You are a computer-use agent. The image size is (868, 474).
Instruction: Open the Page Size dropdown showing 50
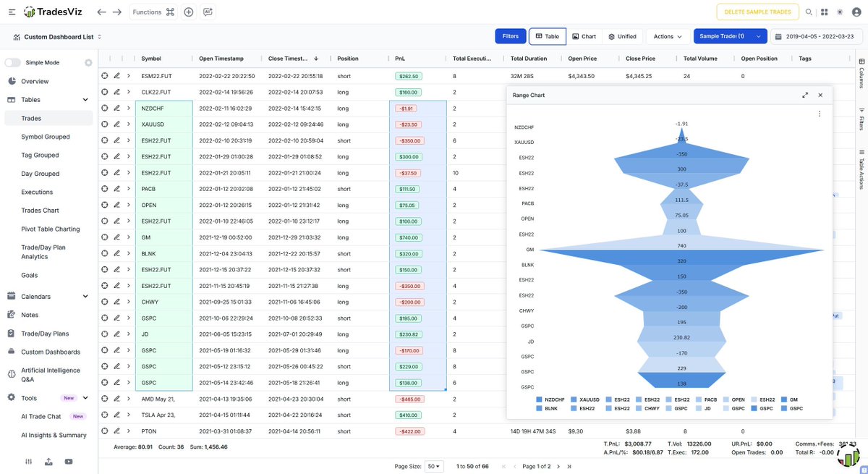coord(434,466)
